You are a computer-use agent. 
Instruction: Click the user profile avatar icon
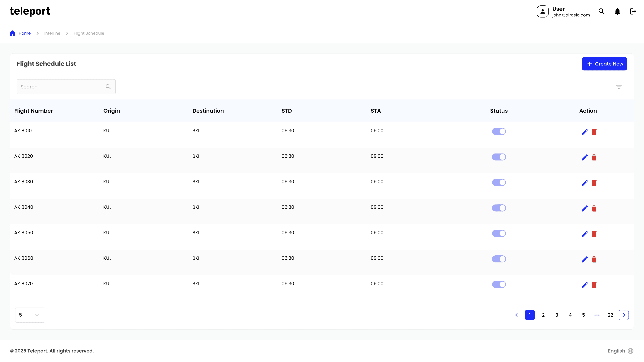pos(543,11)
